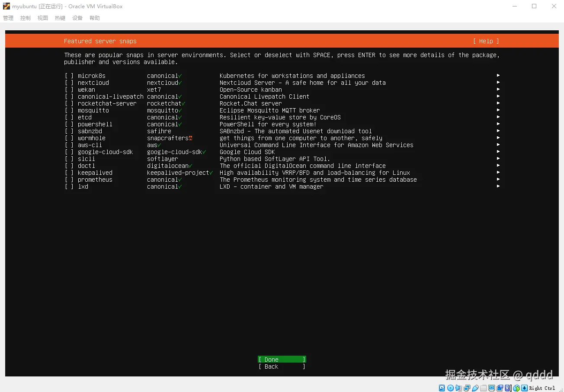Tick the wekan checkbox
The image size is (564, 392).
pyautogui.click(x=69, y=90)
